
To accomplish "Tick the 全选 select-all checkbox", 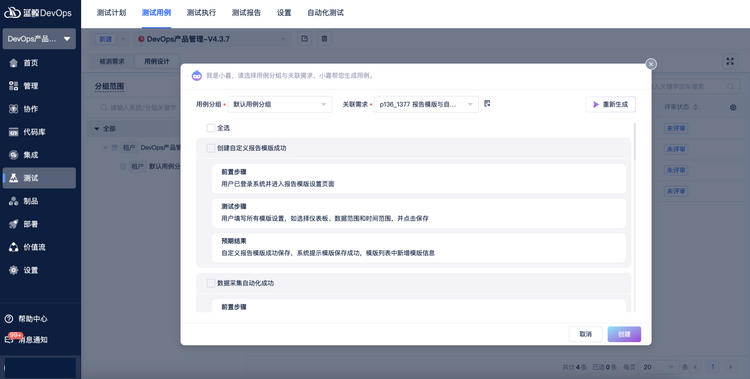I will click(210, 128).
